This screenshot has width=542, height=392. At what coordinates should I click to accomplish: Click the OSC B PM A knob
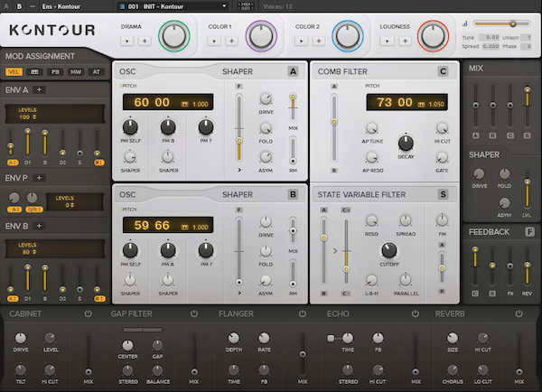tap(168, 250)
